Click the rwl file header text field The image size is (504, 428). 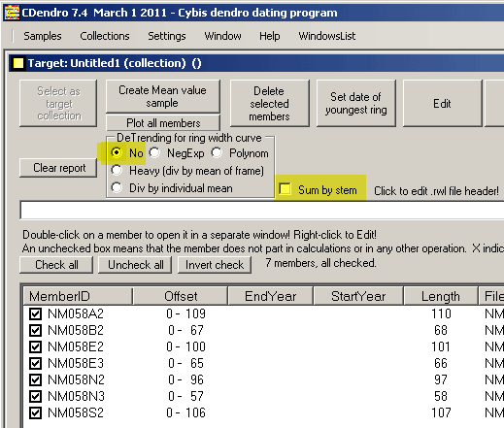coord(261,211)
